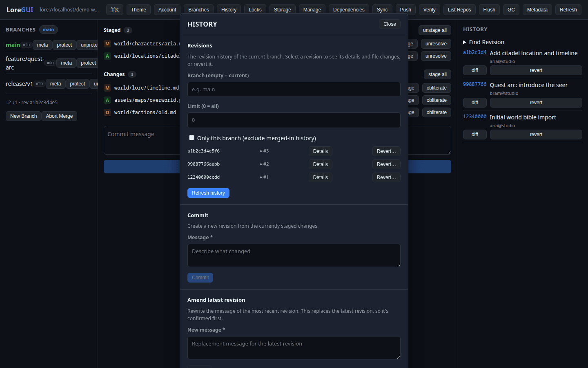The width and height of the screenshot is (588, 368).
Task: Click diff for 'Initial world bible import'
Action: coord(475,135)
